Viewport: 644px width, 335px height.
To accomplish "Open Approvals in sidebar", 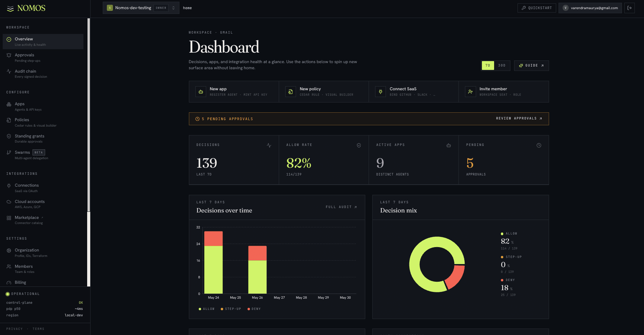I will (43, 57).
